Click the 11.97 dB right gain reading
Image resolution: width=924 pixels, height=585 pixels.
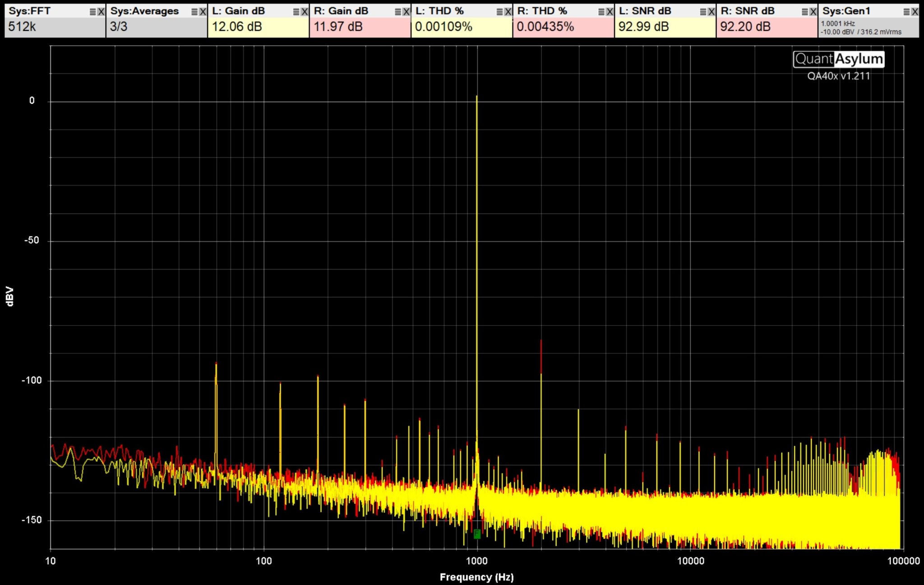pyautogui.click(x=338, y=27)
